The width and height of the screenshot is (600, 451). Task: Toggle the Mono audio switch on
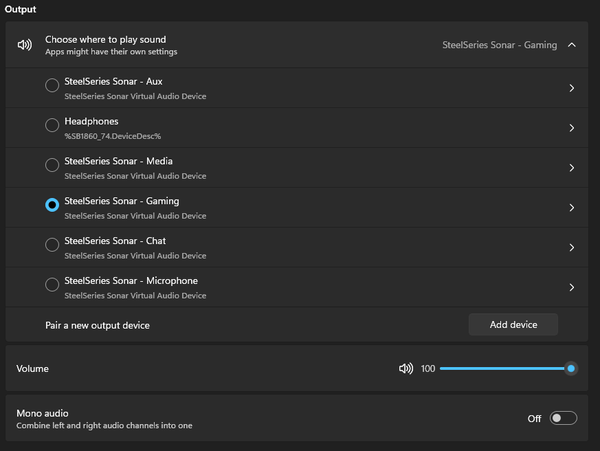coord(563,418)
